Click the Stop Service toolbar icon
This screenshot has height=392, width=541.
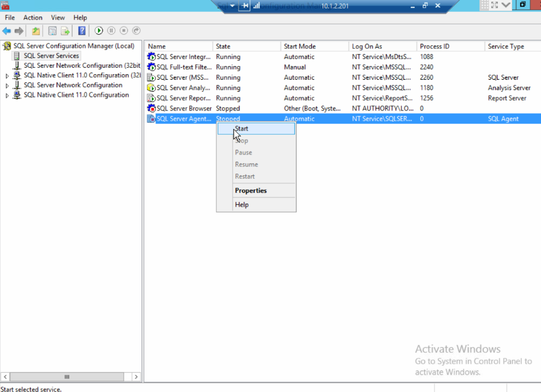pyautogui.click(x=123, y=31)
